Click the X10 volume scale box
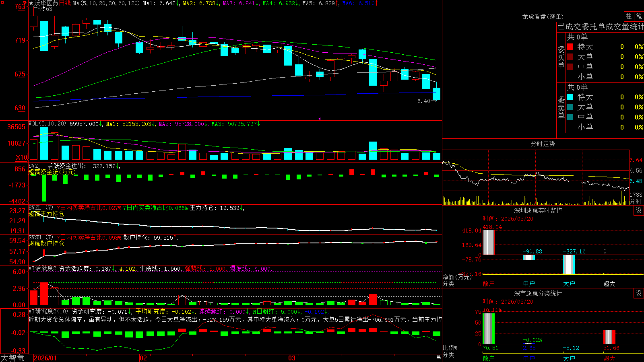The height and width of the screenshot is (362, 644). [x=21, y=157]
